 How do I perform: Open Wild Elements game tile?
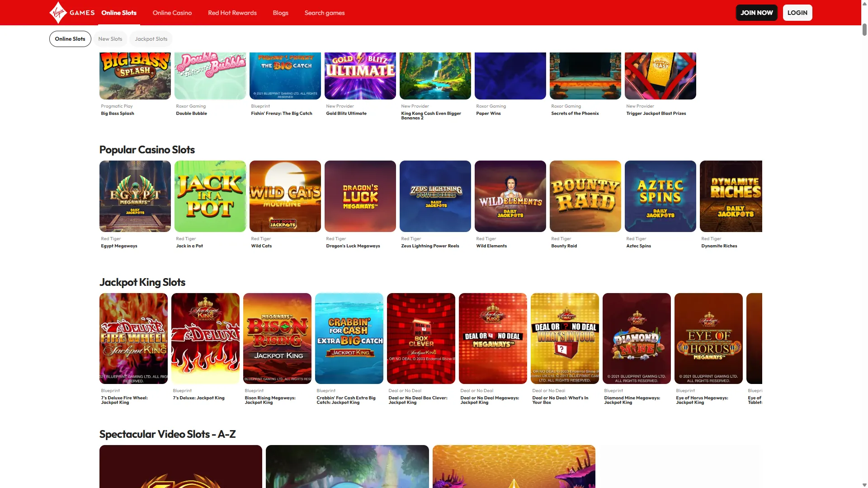click(510, 196)
